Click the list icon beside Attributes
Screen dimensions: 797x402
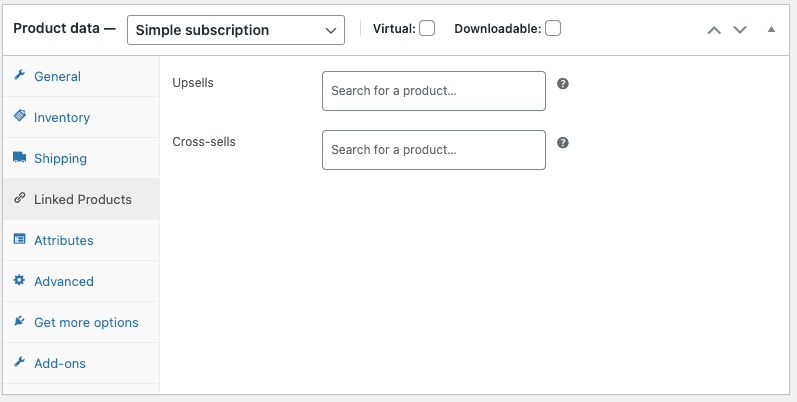pos(19,240)
